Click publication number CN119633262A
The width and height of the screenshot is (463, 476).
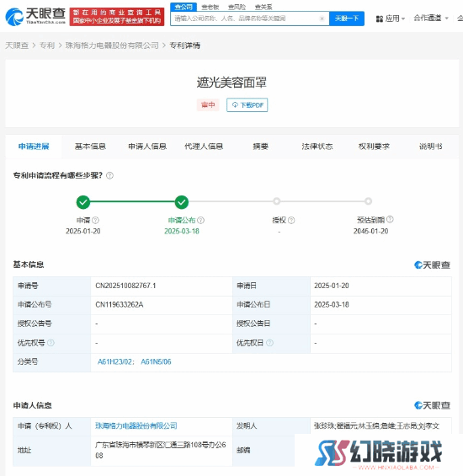pyautogui.click(x=120, y=304)
